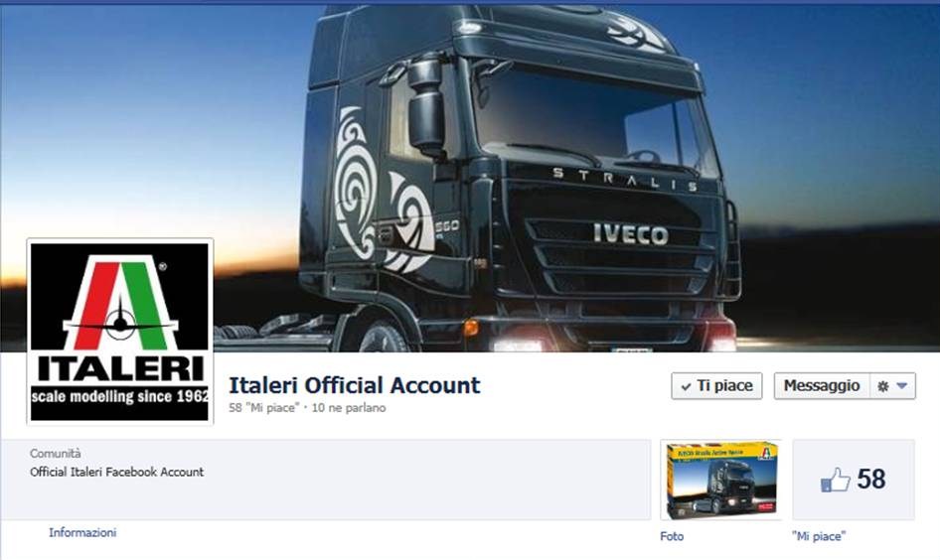Click the Comunità category label
940x560 pixels.
click(56, 454)
